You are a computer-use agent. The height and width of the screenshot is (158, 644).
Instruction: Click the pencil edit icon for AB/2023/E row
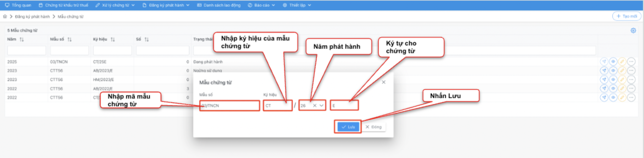(x=622, y=71)
